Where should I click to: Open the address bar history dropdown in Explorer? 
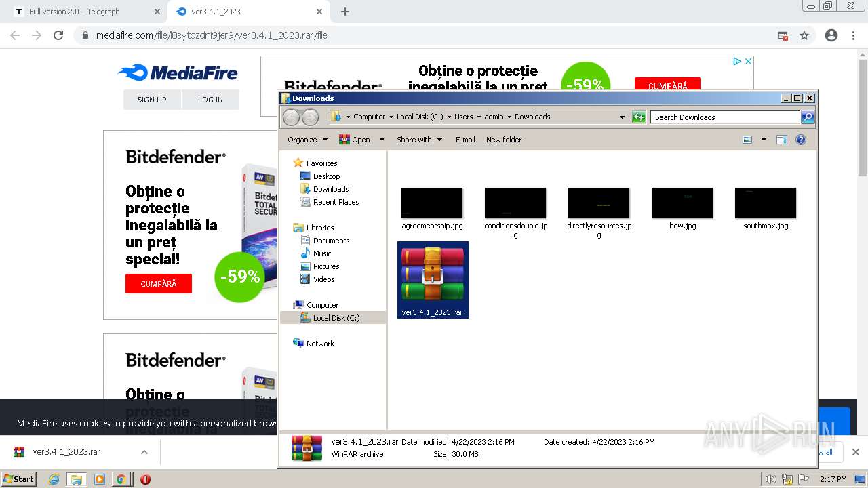(x=622, y=117)
